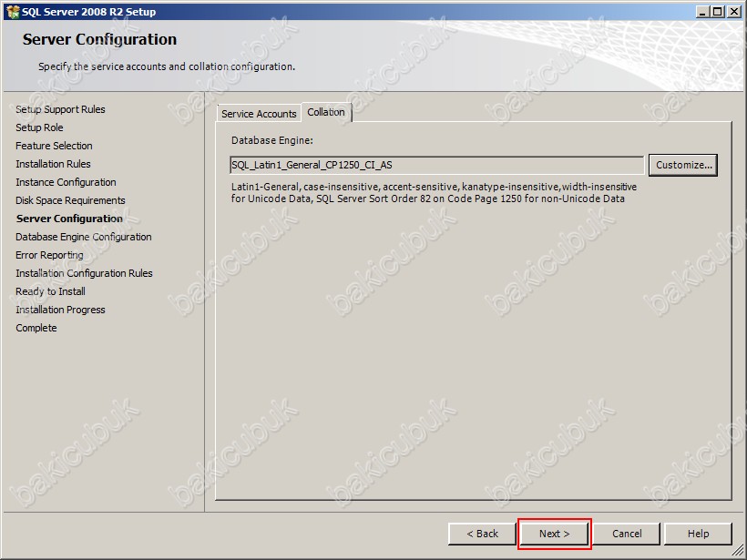Go to the Next setup step
Viewport: 747px width, 560px height.
point(554,534)
